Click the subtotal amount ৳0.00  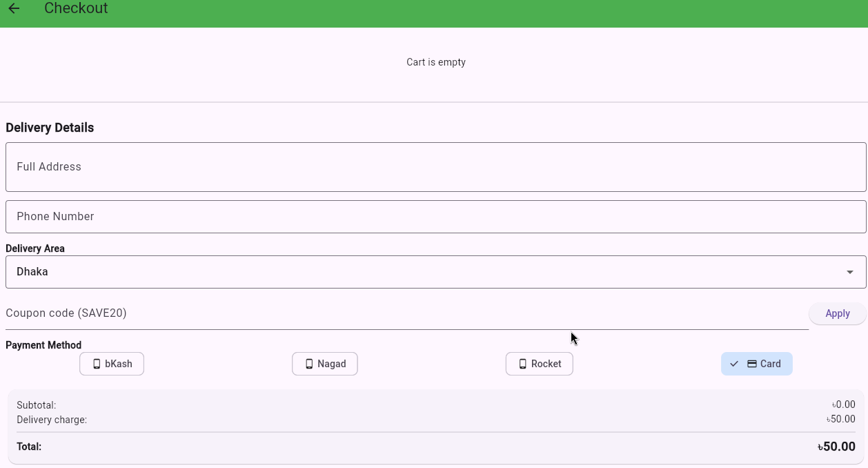click(843, 405)
